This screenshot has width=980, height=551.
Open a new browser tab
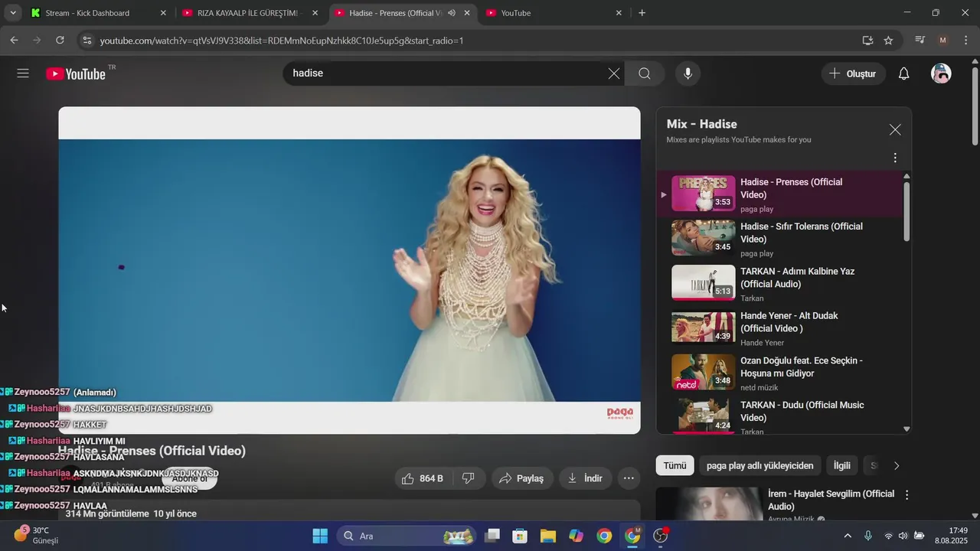click(x=642, y=13)
